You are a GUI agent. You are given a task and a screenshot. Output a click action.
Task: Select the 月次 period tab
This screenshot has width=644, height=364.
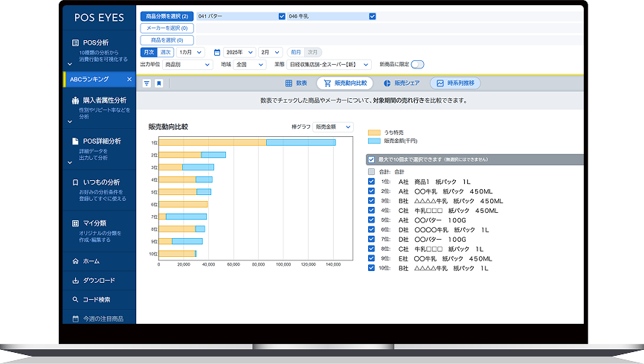(x=149, y=53)
